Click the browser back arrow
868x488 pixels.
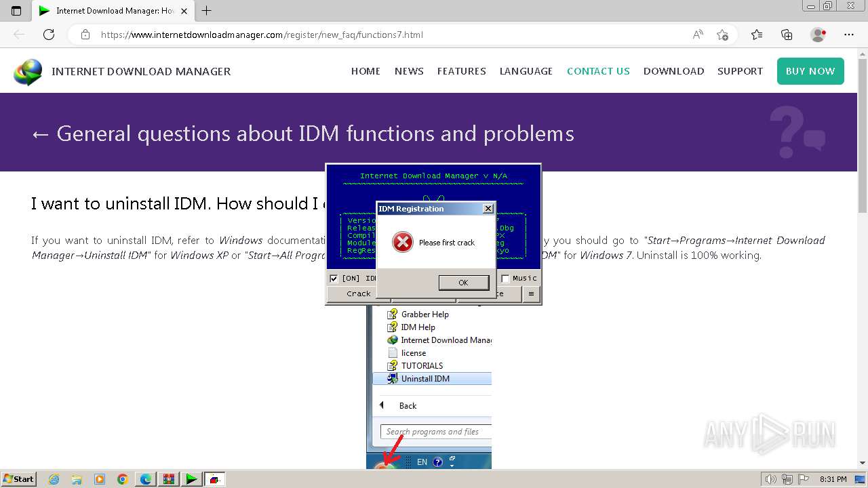(19, 35)
